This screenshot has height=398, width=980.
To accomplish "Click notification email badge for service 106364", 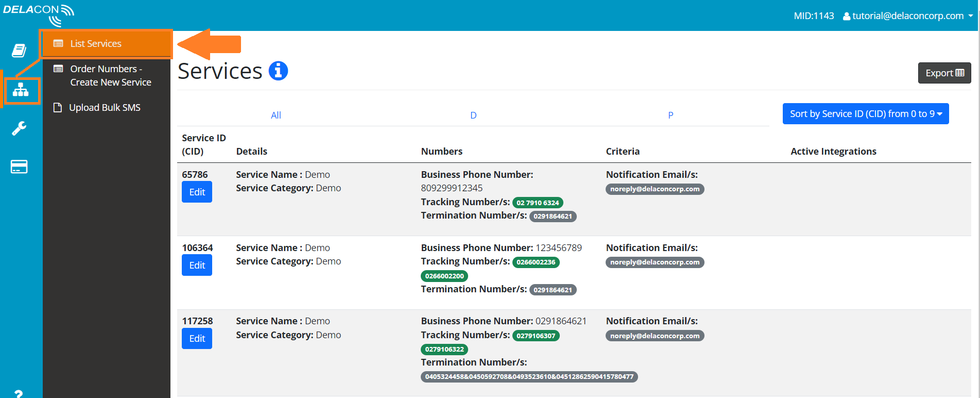I will pos(655,262).
